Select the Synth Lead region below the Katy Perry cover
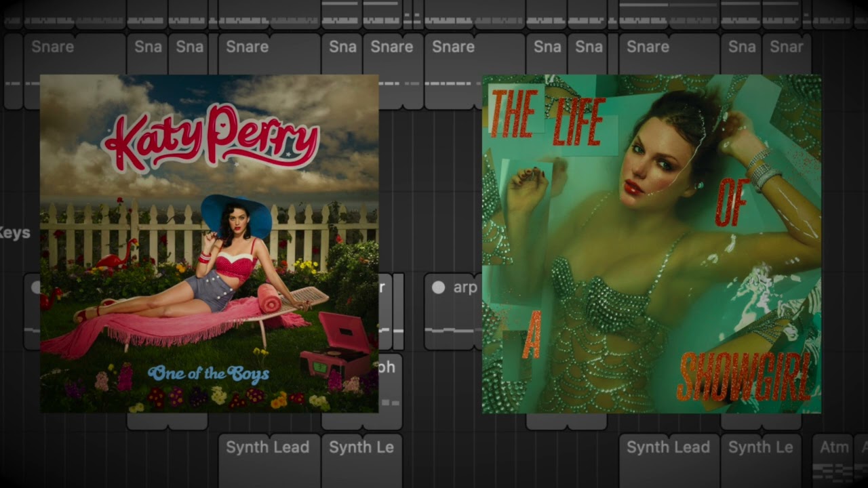 (269, 461)
